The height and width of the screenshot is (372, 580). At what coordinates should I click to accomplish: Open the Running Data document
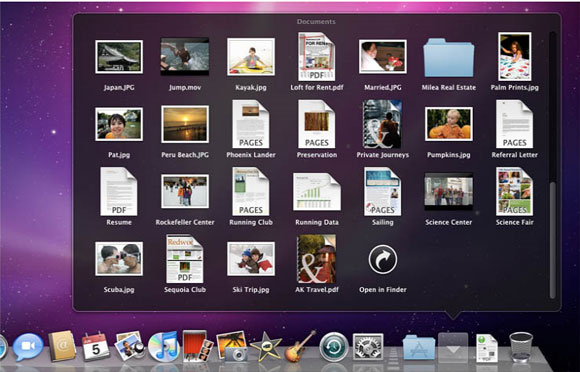click(317, 192)
